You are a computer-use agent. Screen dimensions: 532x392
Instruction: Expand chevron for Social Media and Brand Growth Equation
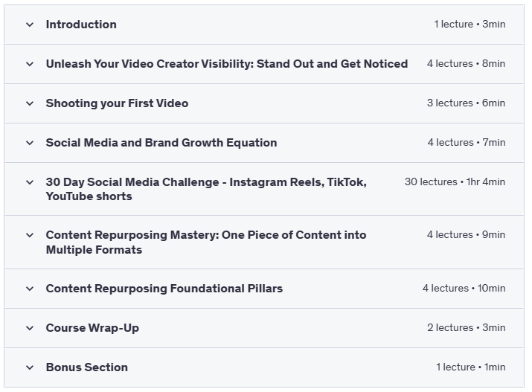[30, 143]
